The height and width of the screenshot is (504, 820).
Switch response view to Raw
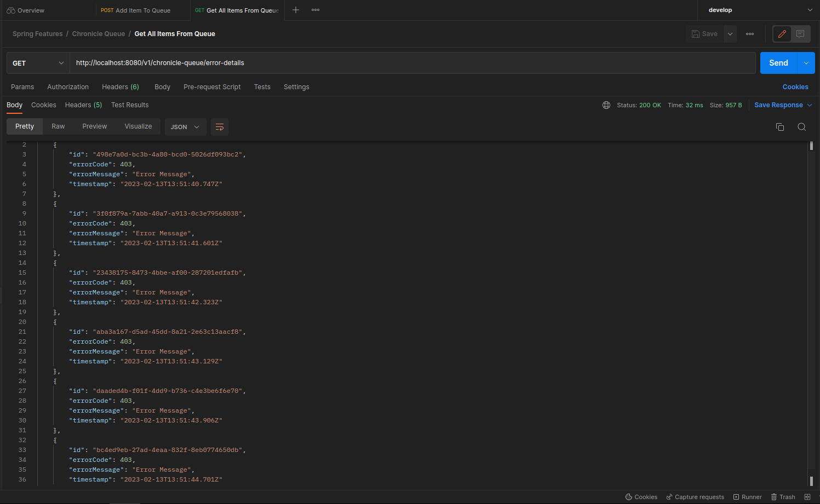click(x=58, y=126)
